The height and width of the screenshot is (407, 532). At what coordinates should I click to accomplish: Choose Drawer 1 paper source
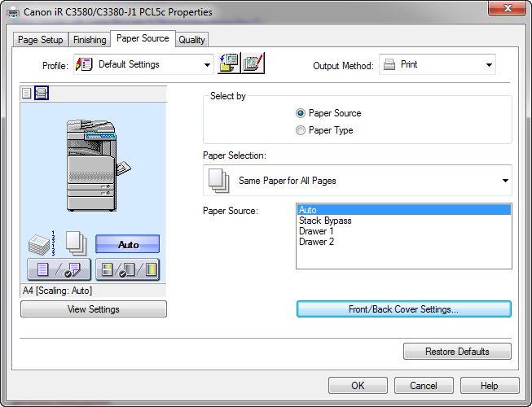404,231
